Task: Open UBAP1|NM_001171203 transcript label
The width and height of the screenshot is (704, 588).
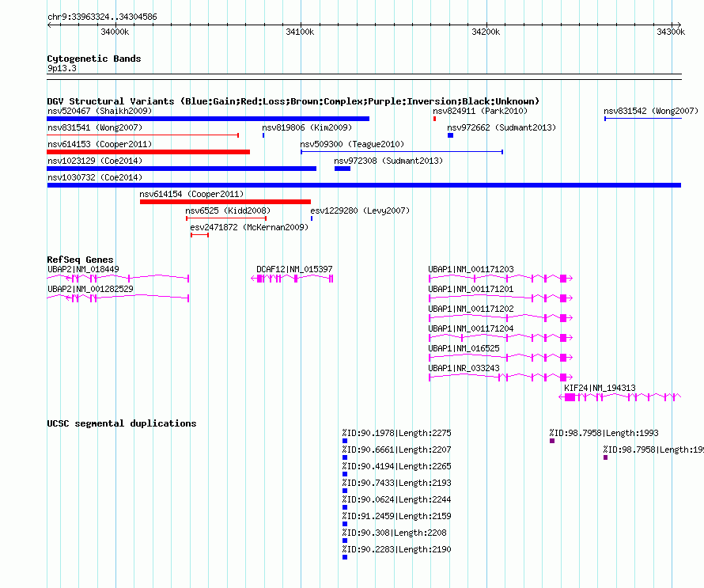Action: click(471, 269)
